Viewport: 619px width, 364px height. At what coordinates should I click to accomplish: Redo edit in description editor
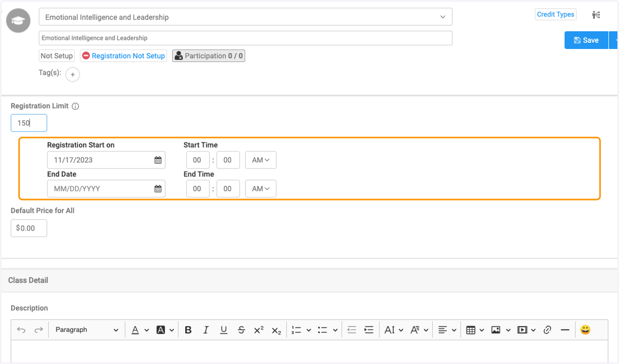point(39,330)
